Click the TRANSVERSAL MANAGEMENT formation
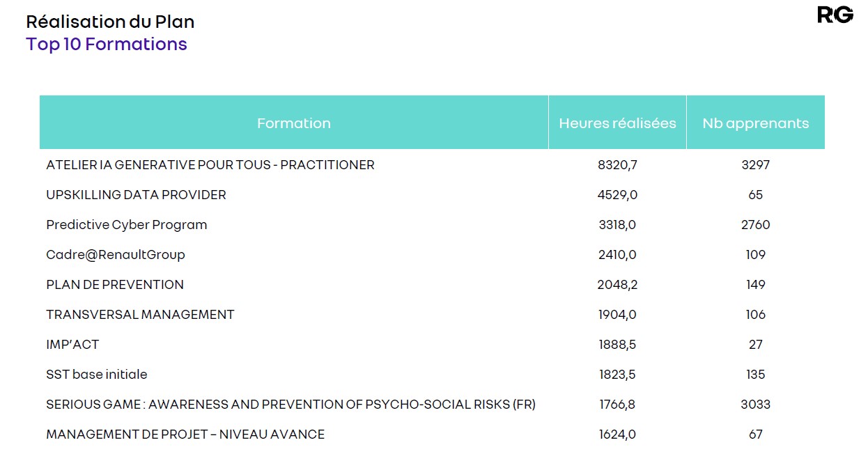 [140, 315]
